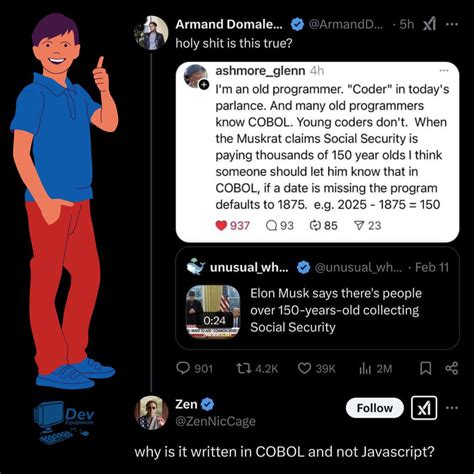Play the 0:24 Elon Musk video thumbnail
The width and height of the screenshot is (474, 474).
point(213,311)
